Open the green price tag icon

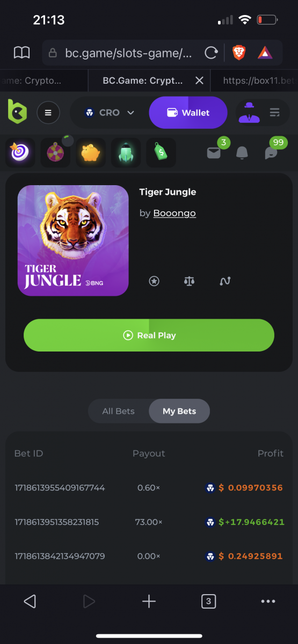(161, 153)
